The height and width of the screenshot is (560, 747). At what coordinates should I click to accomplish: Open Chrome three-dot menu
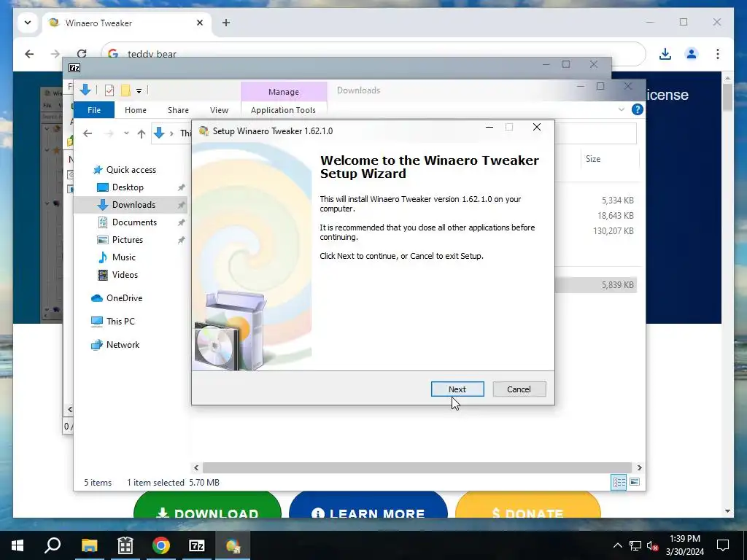tap(718, 54)
